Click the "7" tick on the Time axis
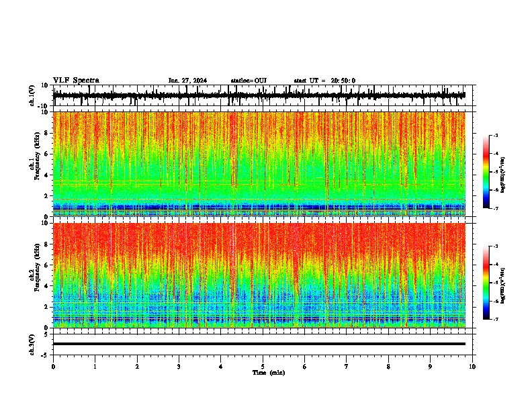Viewport: 532px width, 411px height. (x=347, y=367)
